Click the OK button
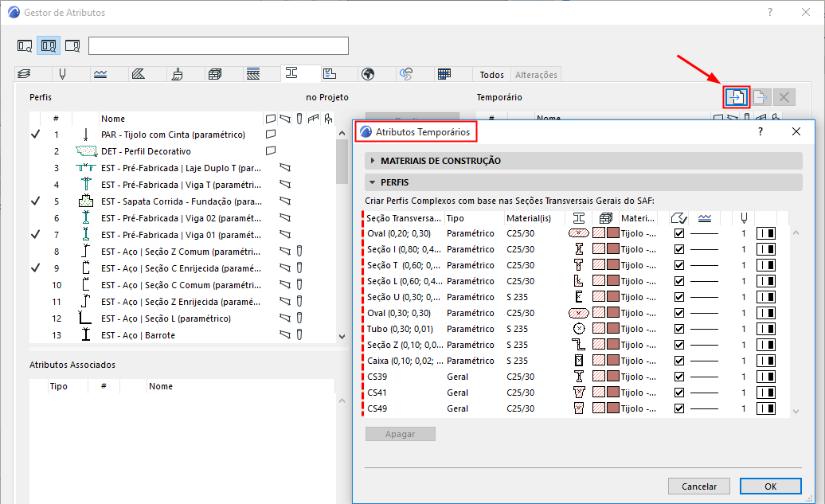Screen dimensions: 825x504 point(770,486)
